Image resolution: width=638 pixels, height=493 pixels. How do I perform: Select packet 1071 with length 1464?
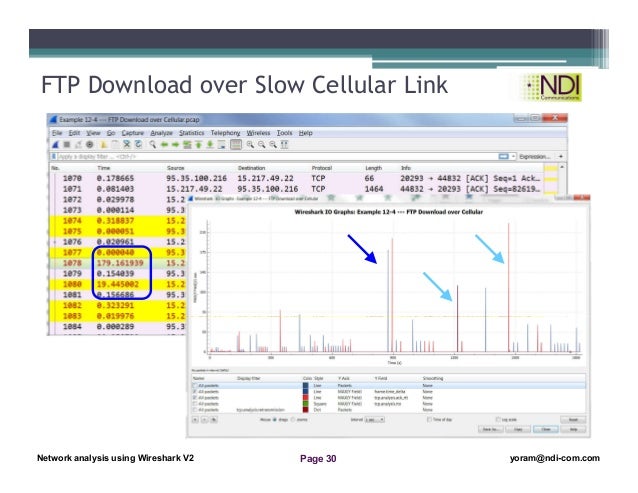297,189
